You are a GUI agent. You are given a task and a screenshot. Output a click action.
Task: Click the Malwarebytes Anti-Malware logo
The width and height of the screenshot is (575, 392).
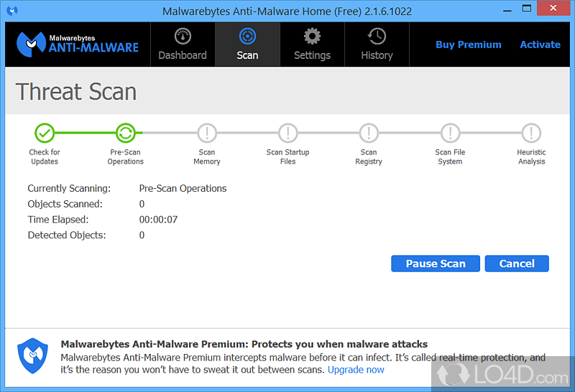[77, 44]
